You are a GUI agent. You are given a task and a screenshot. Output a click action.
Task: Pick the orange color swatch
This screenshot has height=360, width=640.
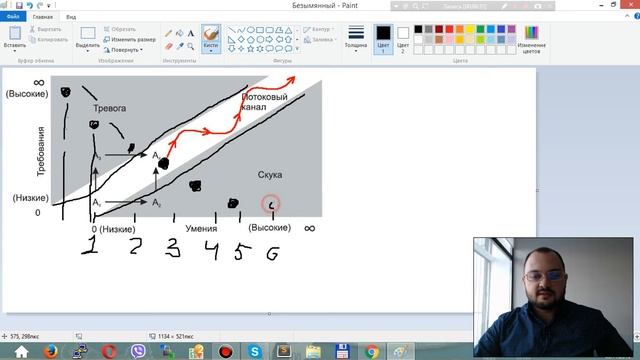click(460, 29)
